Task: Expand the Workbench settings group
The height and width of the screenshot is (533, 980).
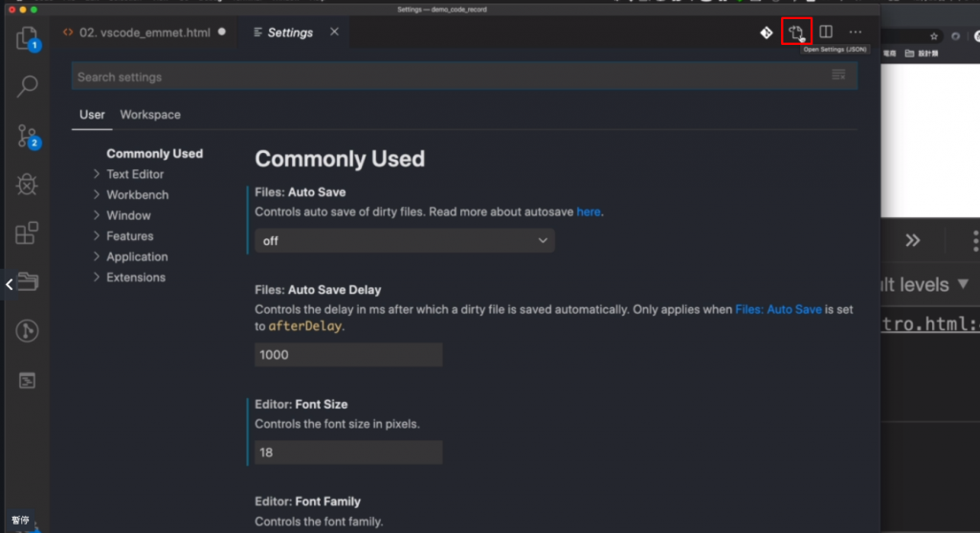Action: click(x=137, y=195)
